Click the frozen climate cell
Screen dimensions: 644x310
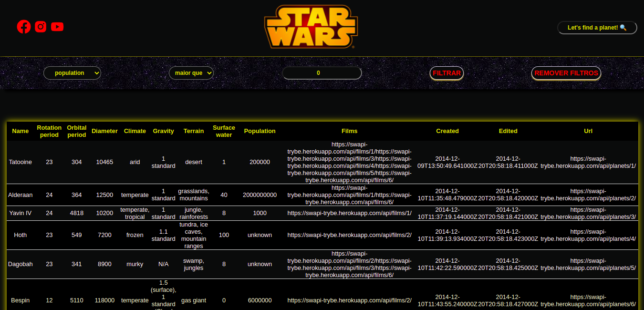135,235
